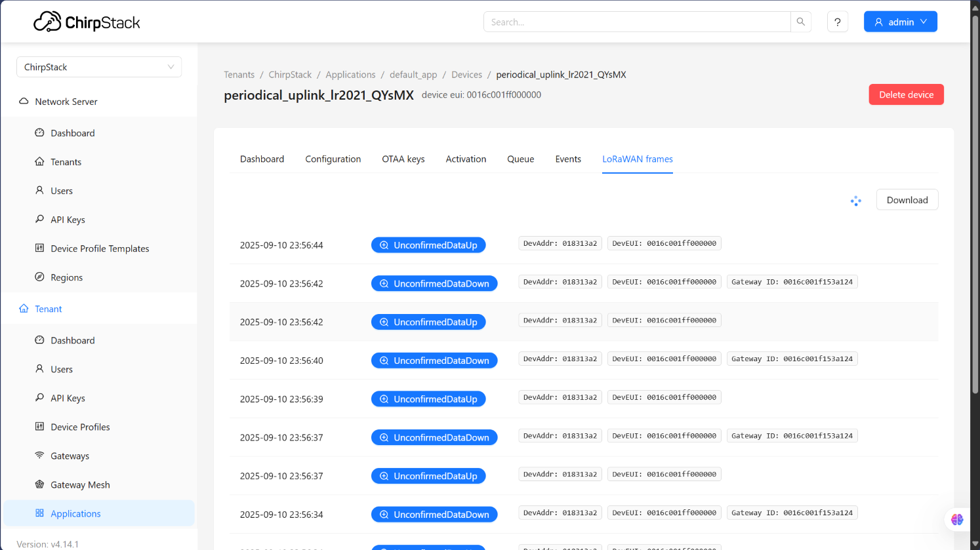This screenshot has width=980, height=550.
Task: Open Network Server Dashboard icon
Action: [39, 132]
